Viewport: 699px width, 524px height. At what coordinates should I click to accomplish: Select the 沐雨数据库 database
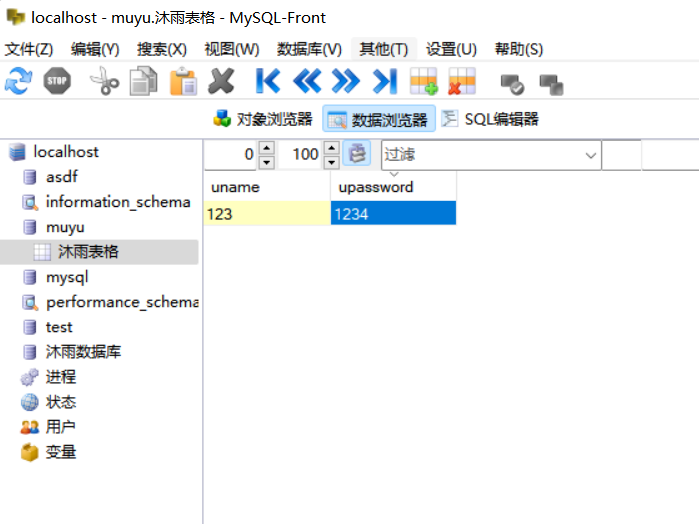click(83, 352)
